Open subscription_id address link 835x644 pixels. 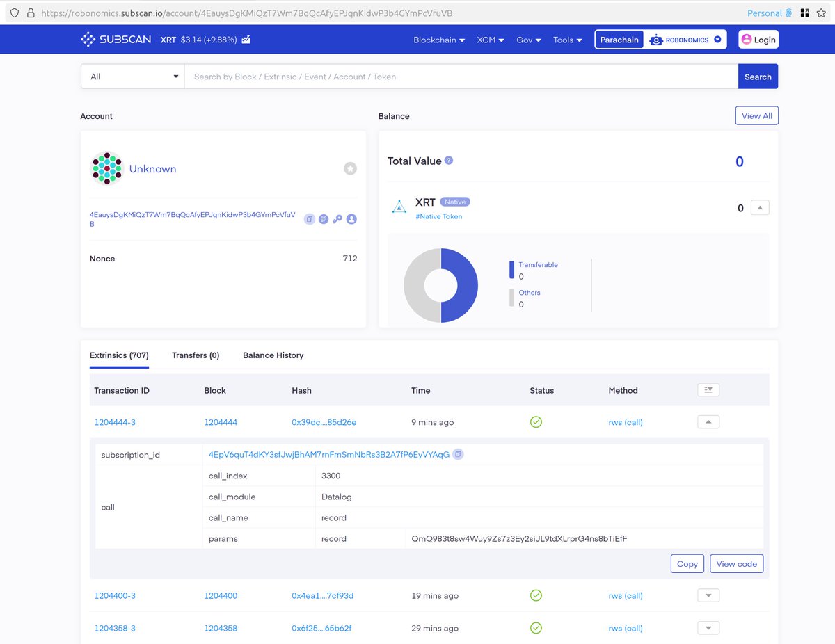pyautogui.click(x=329, y=454)
